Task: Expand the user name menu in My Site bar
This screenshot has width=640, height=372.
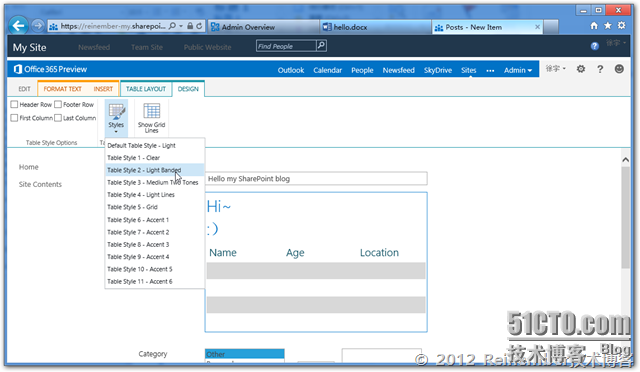Action: click(616, 43)
